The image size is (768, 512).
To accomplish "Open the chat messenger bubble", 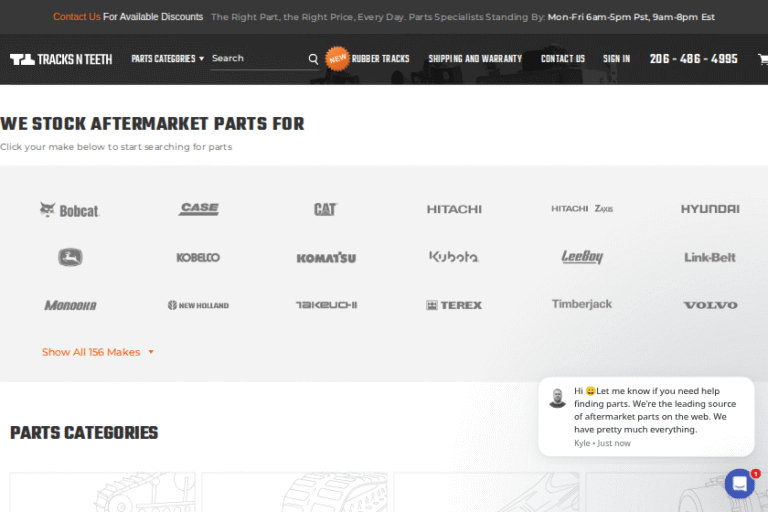I will click(x=739, y=484).
